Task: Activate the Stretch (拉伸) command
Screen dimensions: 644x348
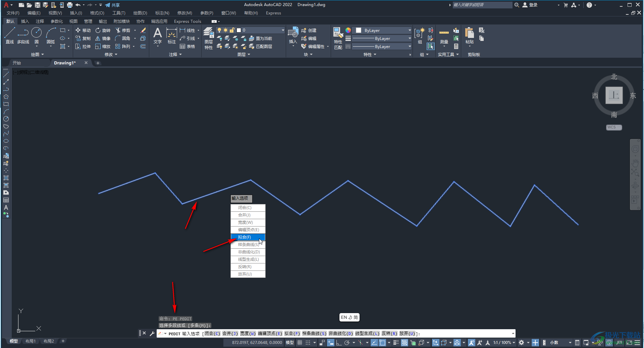Action: coord(83,46)
